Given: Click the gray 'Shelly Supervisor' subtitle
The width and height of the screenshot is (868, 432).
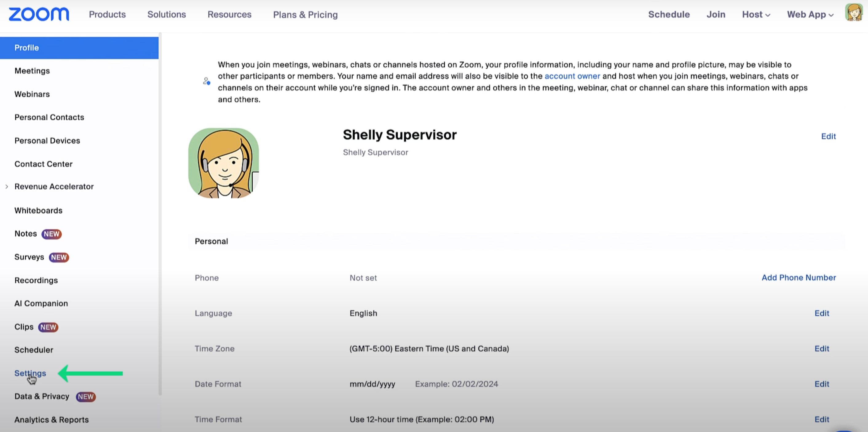Looking at the screenshot, I should 375,152.
